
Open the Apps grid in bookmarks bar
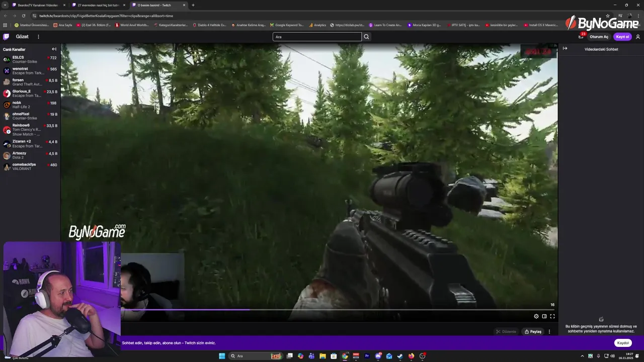click(x=6, y=25)
